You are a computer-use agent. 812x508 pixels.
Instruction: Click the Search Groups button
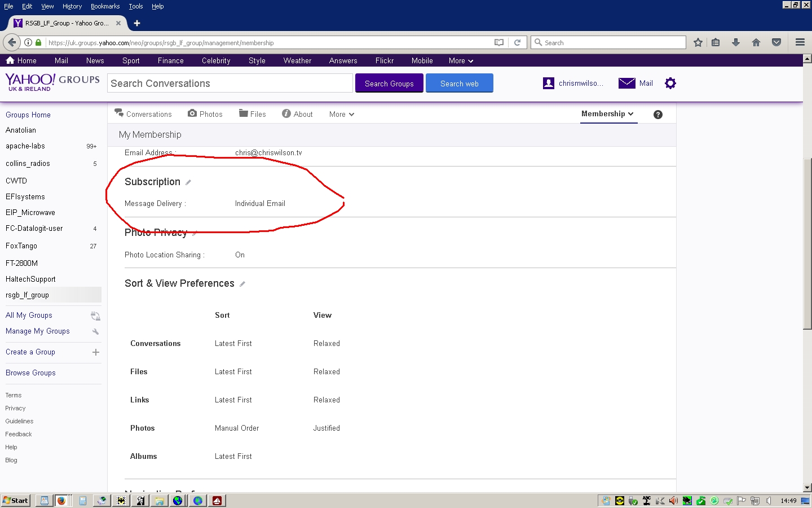389,84
